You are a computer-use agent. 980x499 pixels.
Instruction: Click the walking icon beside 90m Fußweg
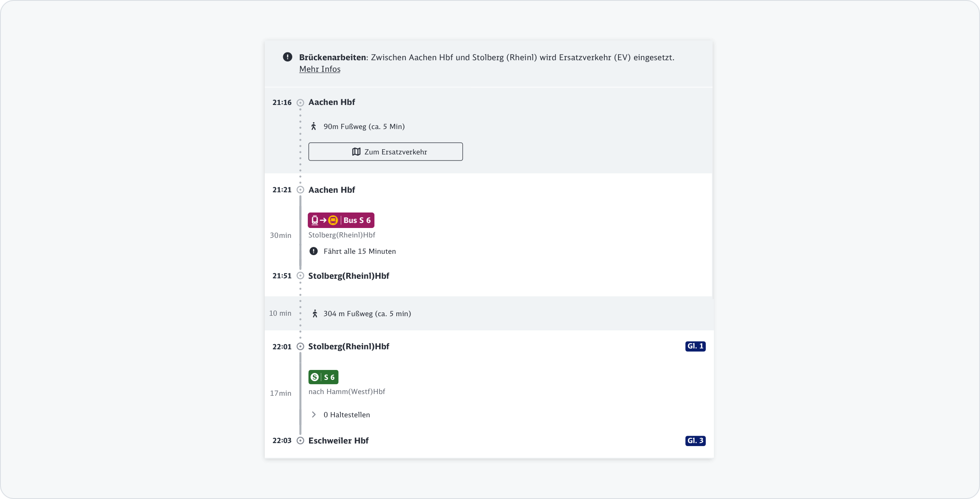click(314, 126)
